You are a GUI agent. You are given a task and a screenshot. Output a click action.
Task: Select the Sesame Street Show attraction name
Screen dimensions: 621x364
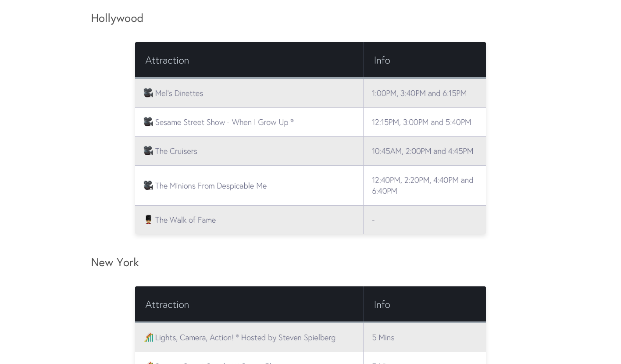pos(224,122)
